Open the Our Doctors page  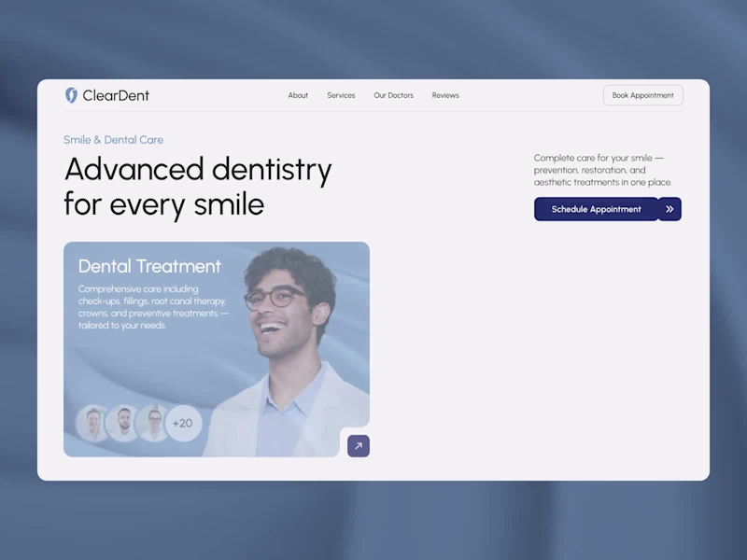point(393,95)
